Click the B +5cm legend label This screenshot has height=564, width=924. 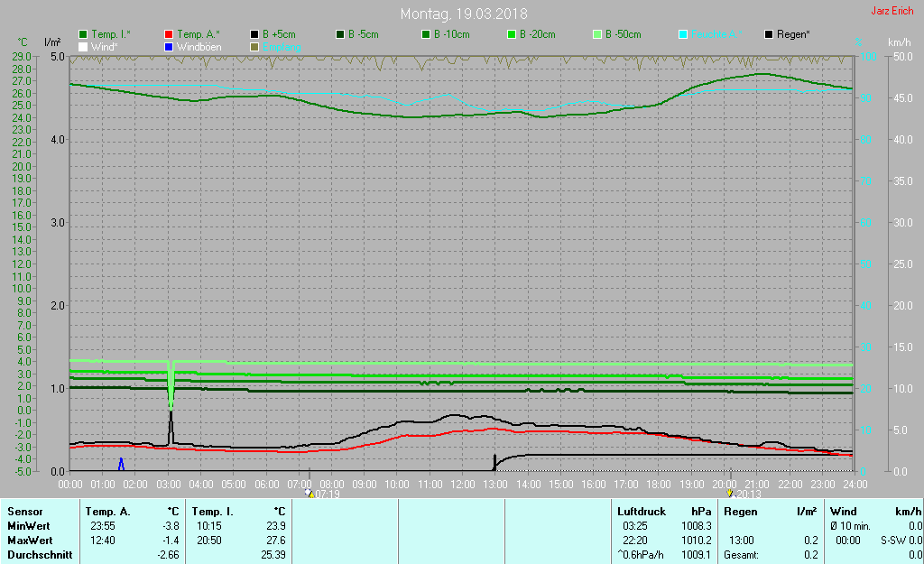280,34
